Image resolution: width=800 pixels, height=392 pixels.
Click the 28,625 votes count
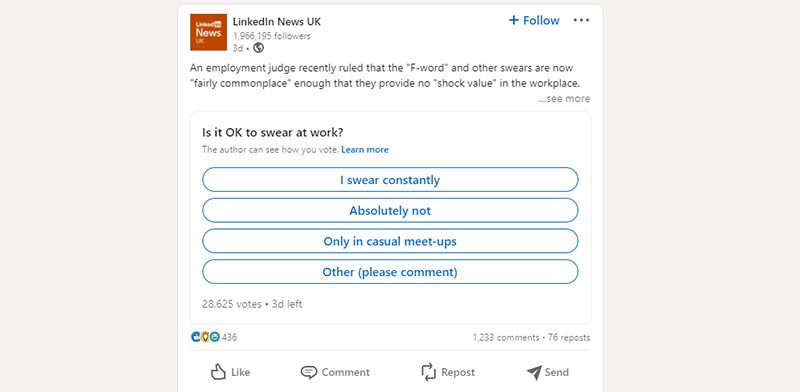pyautogui.click(x=232, y=304)
